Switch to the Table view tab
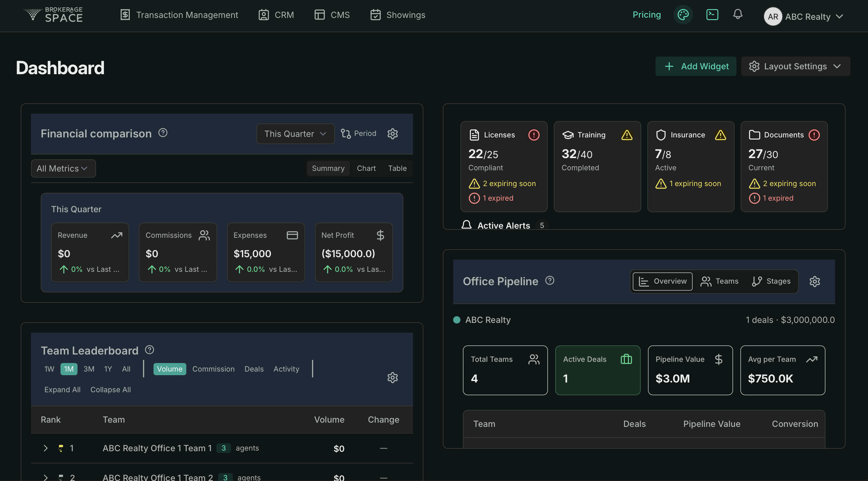 coord(397,168)
